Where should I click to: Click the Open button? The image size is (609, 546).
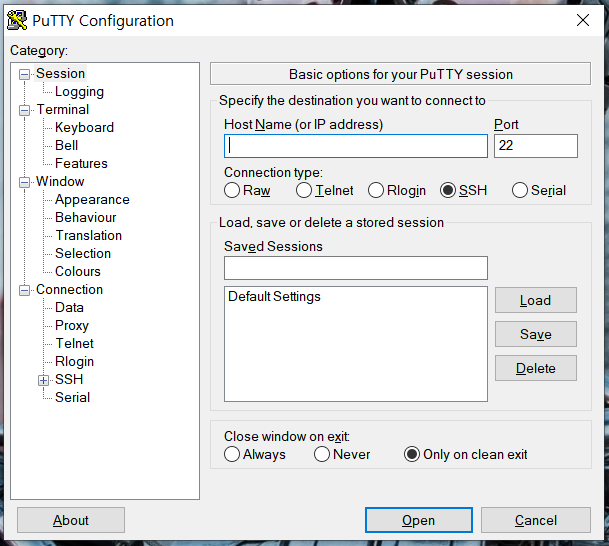(x=419, y=520)
